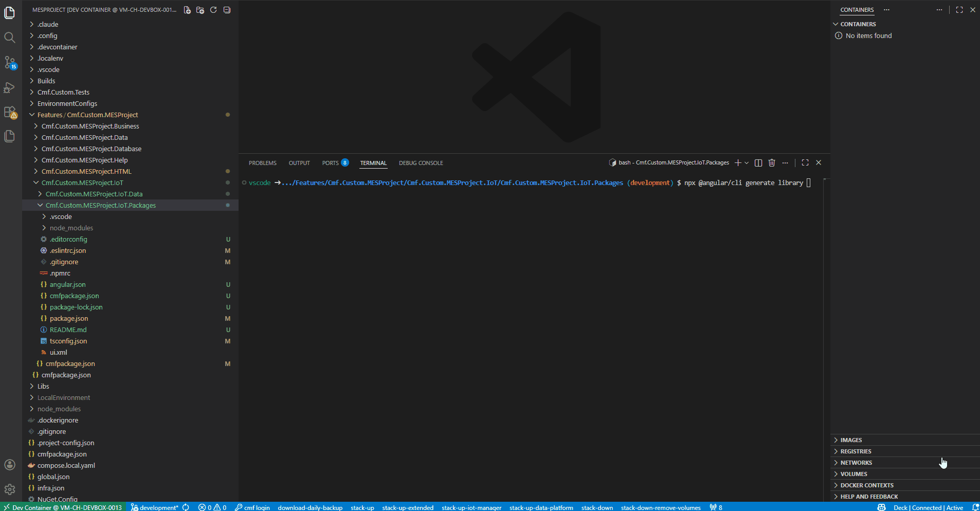Click cmf login in status bar
Screen dimensions: 980x511
click(252, 507)
